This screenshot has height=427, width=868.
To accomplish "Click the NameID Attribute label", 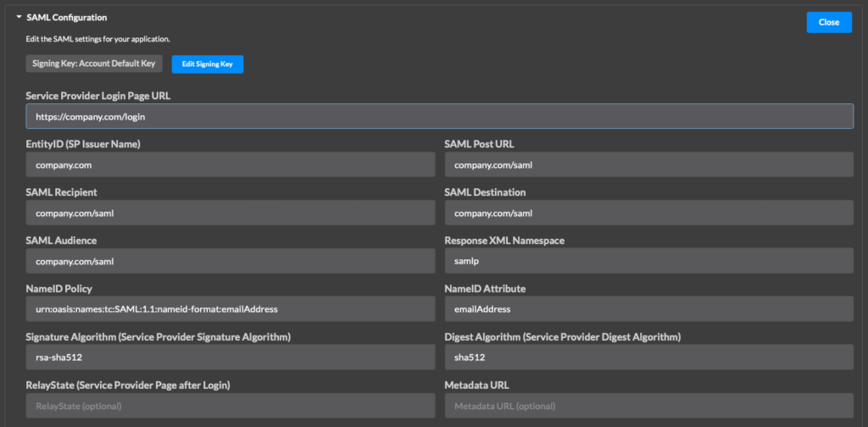I will (486, 289).
